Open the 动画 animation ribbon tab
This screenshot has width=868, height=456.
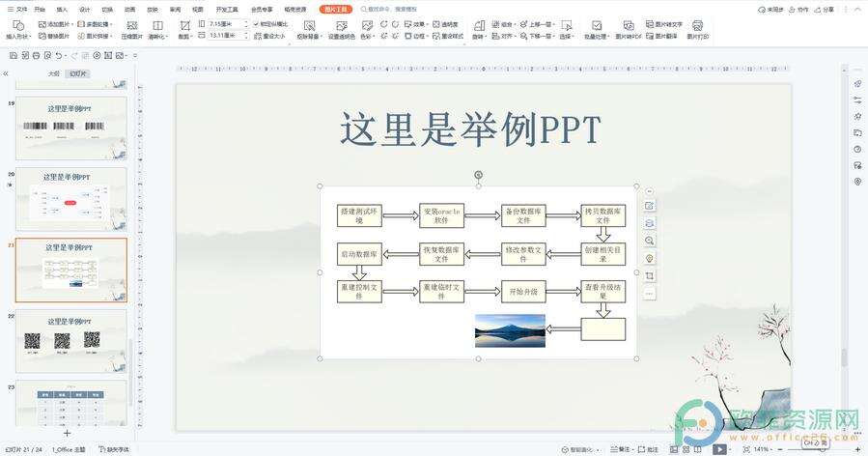(x=129, y=9)
